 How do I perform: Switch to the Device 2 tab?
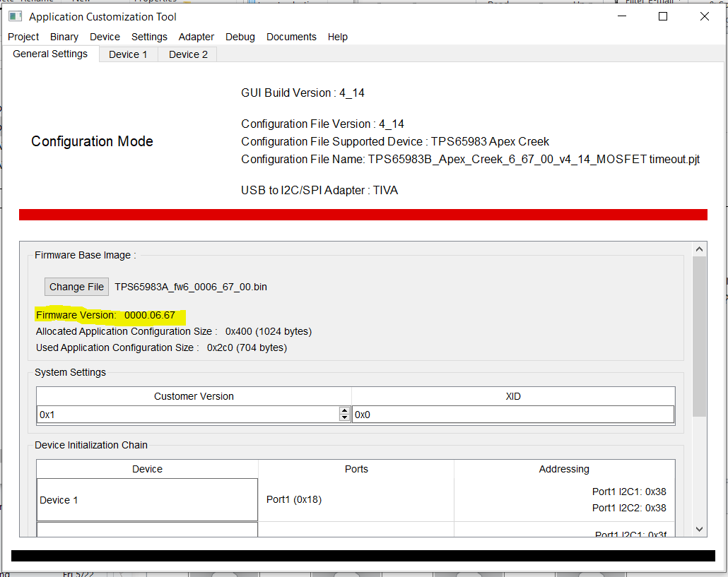pyautogui.click(x=188, y=54)
